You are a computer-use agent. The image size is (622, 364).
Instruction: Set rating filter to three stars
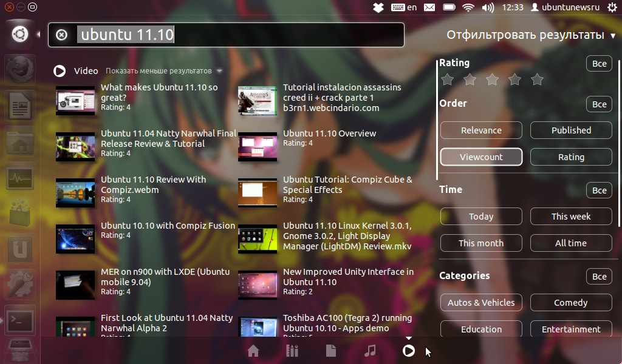tap(492, 79)
